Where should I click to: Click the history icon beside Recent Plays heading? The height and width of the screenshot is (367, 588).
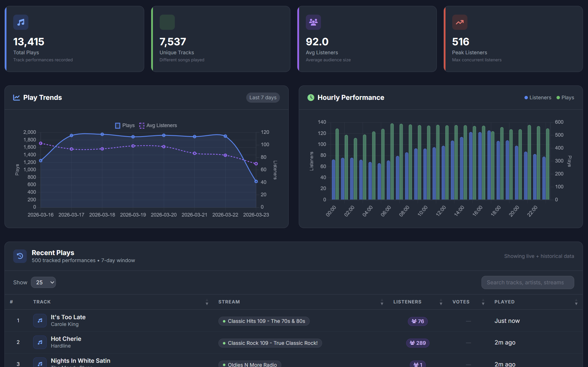pos(20,256)
